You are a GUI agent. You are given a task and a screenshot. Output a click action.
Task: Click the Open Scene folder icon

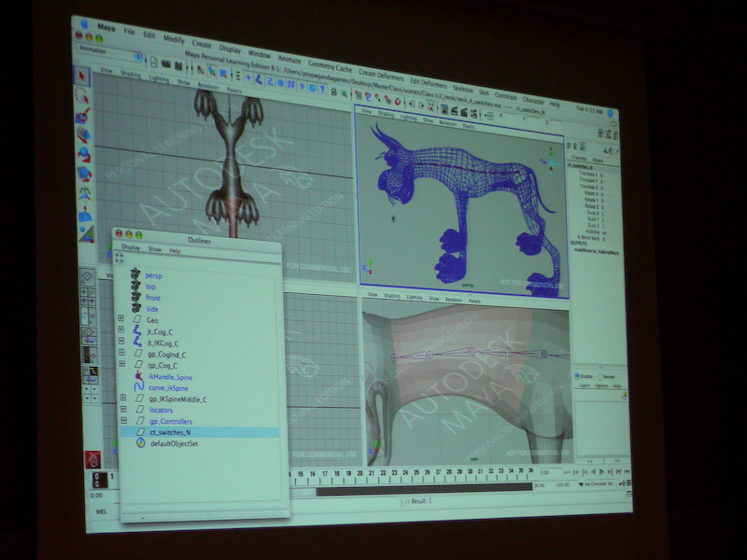[x=166, y=63]
